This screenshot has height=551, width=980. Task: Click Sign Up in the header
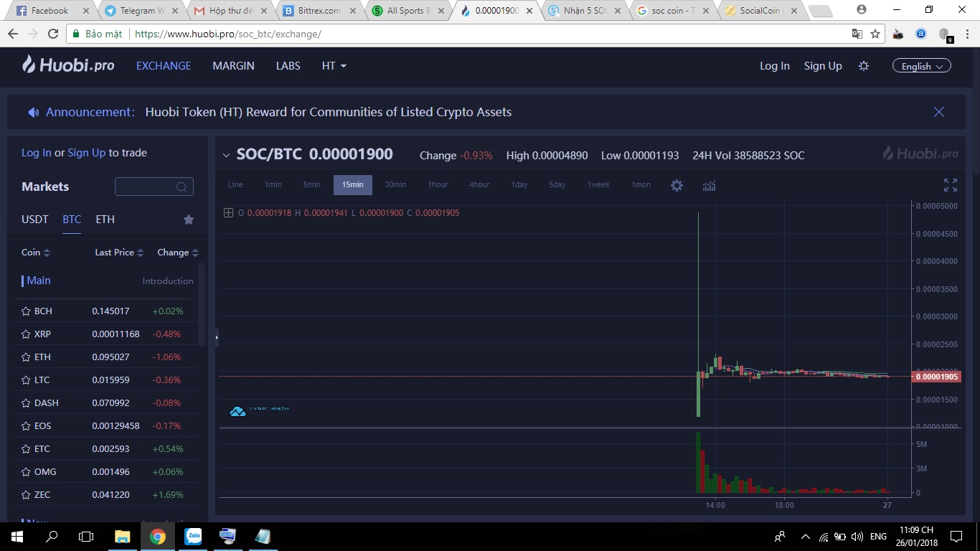click(823, 66)
